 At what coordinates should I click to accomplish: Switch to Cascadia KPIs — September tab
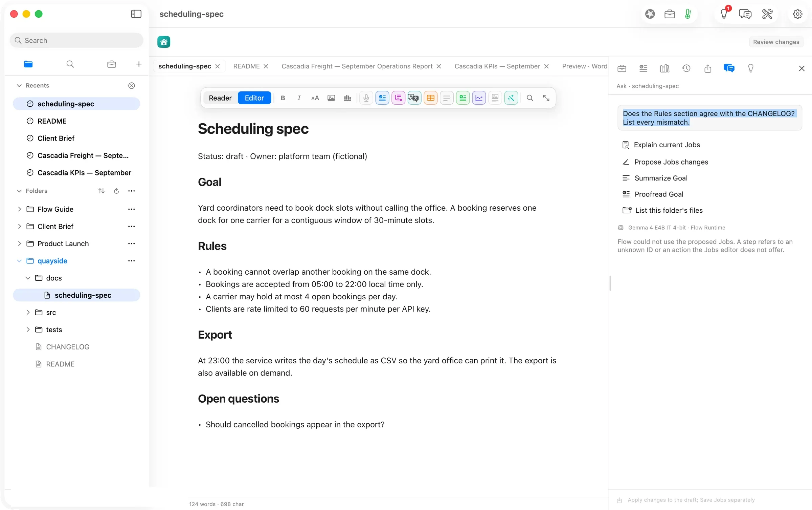coord(497,66)
